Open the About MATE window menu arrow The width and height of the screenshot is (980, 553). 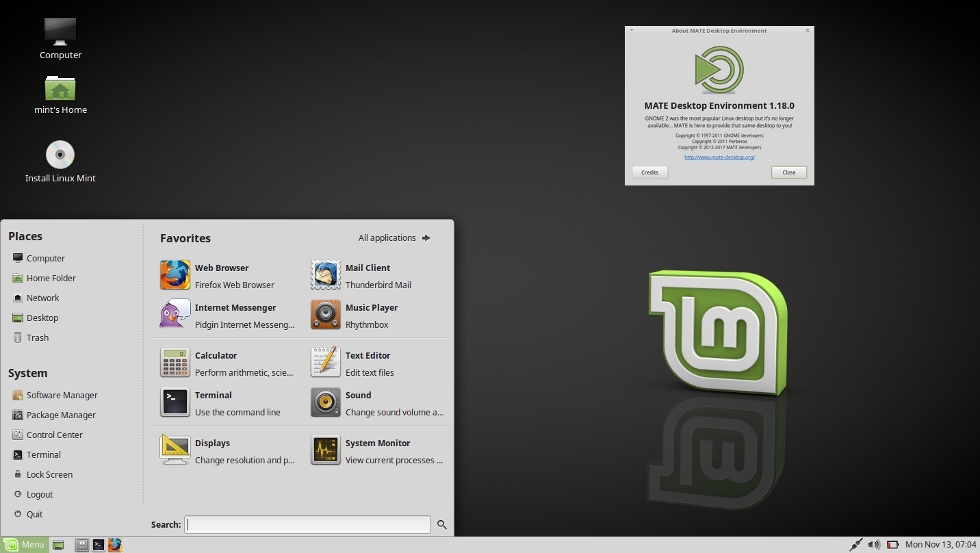pos(631,30)
